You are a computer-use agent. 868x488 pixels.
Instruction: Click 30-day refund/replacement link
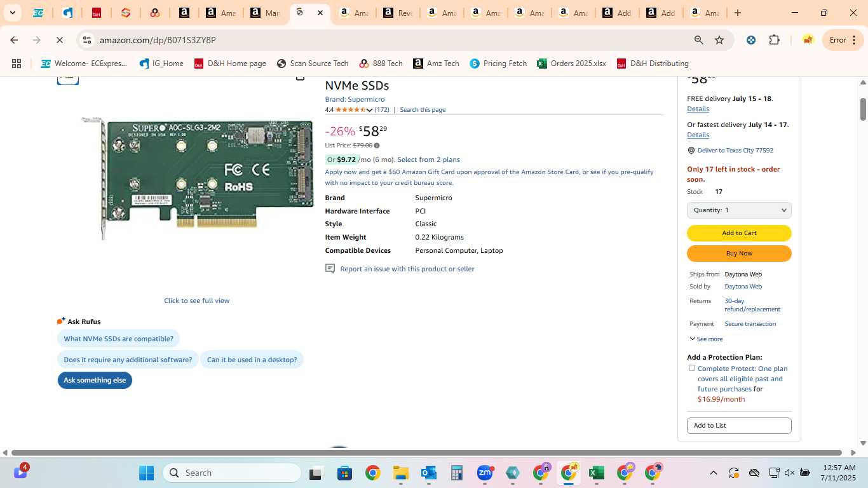point(752,305)
